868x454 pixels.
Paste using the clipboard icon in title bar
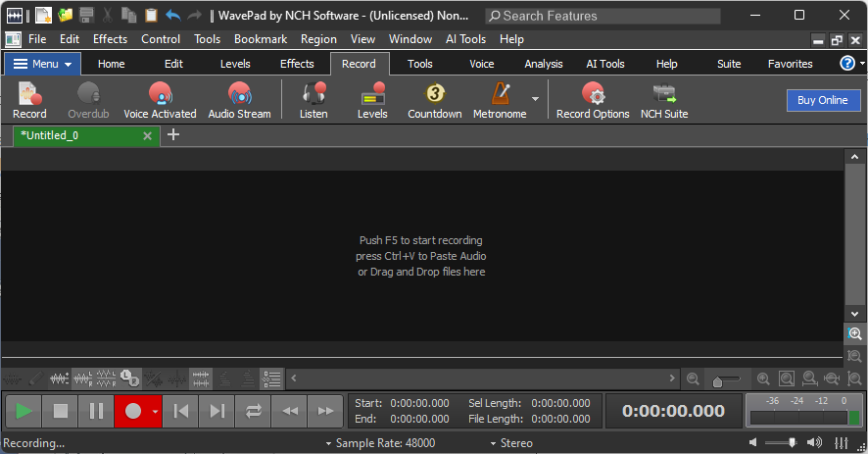pyautogui.click(x=151, y=15)
